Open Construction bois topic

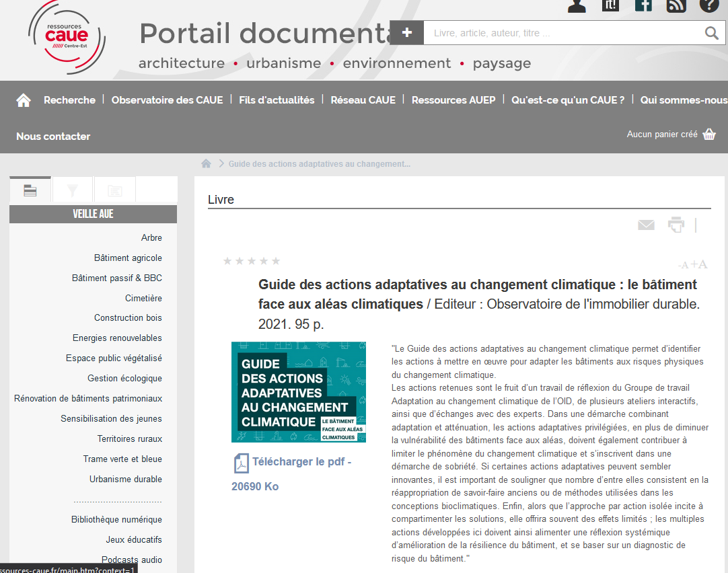[x=128, y=318]
